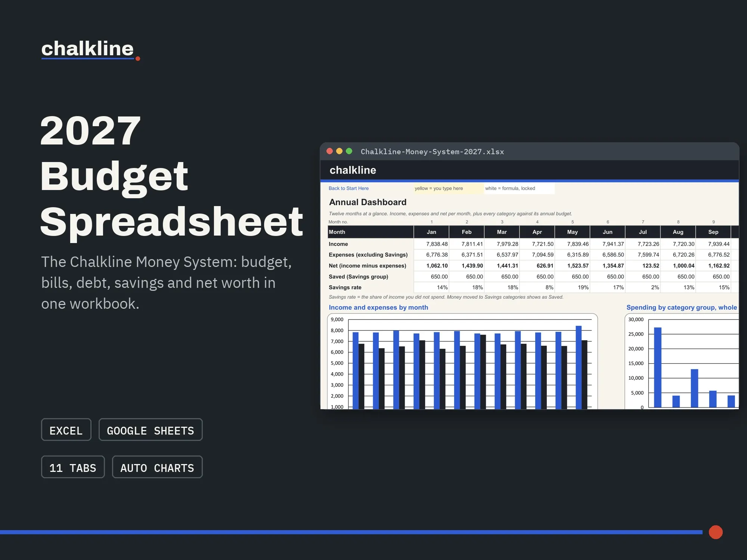Screen dimensions: 747x560
Task: Click the Saved (Savings group) row label
Action: coord(358,277)
